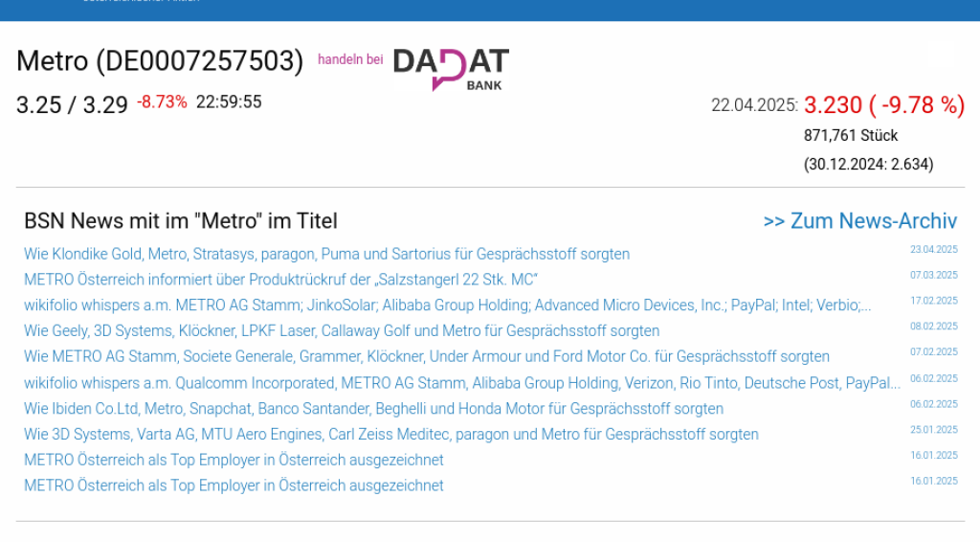Screen dimensions: 980x542
Task: Click the 23.04.2025 news date
Action: pyautogui.click(x=933, y=249)
